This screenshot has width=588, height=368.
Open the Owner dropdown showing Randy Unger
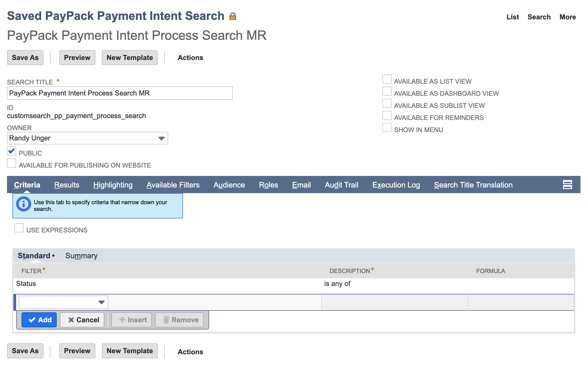pos(88,138)
